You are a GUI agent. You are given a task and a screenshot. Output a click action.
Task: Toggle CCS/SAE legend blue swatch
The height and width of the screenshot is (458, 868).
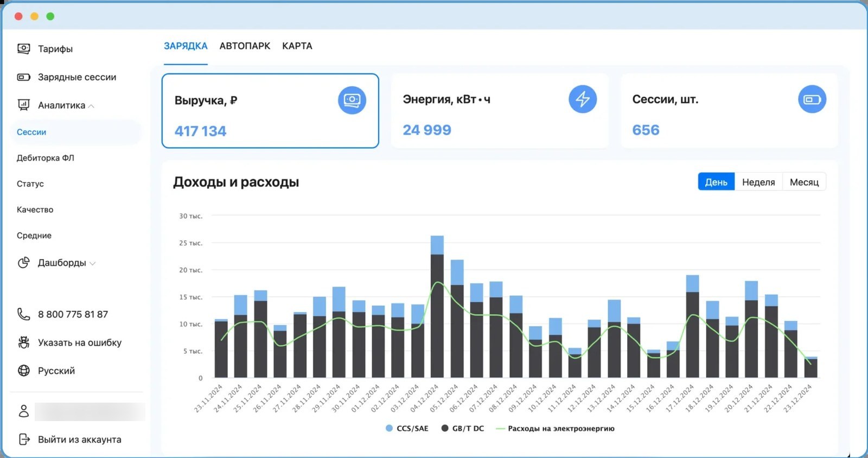pyautogui.click(x=389, y=428)
